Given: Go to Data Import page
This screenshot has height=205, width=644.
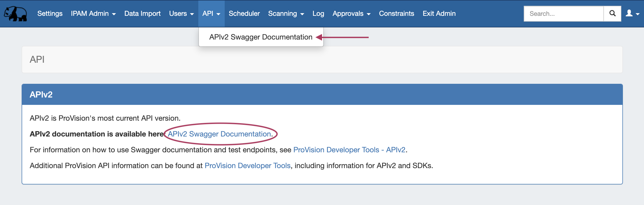Looking at the screenshot, I should click(x=142, y=14).
